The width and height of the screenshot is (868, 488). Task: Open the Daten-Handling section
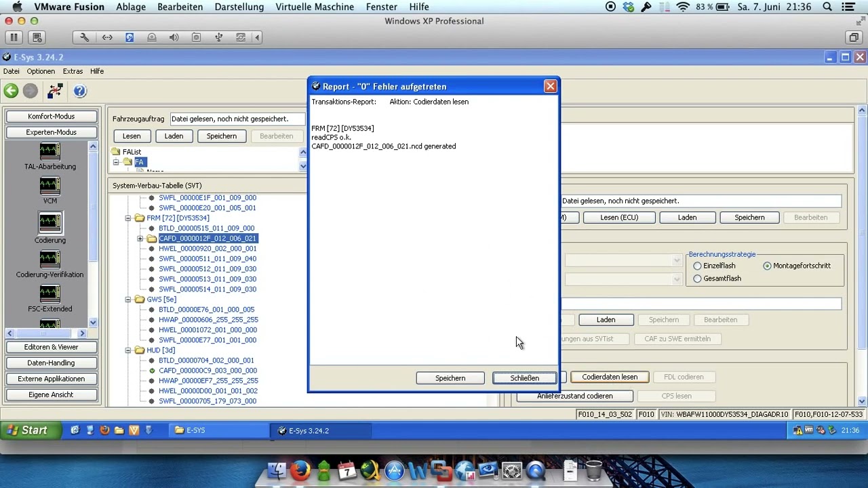point(52,363)
